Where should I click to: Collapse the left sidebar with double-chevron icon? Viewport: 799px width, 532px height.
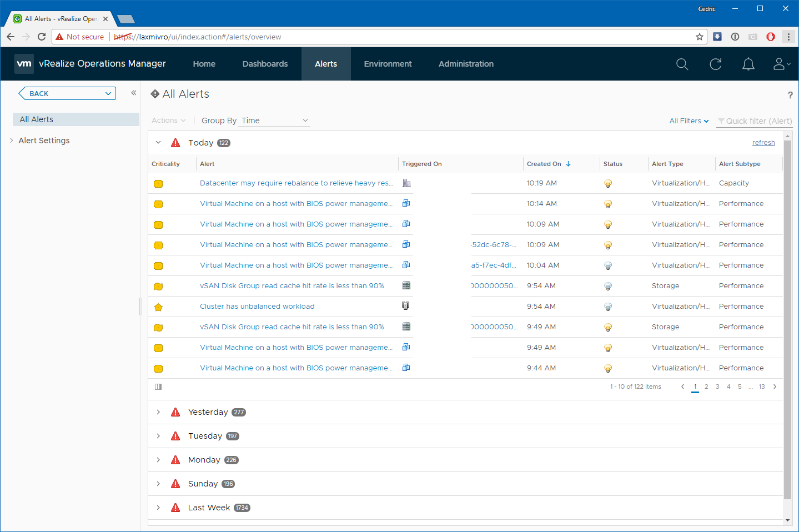coord(133,93)
